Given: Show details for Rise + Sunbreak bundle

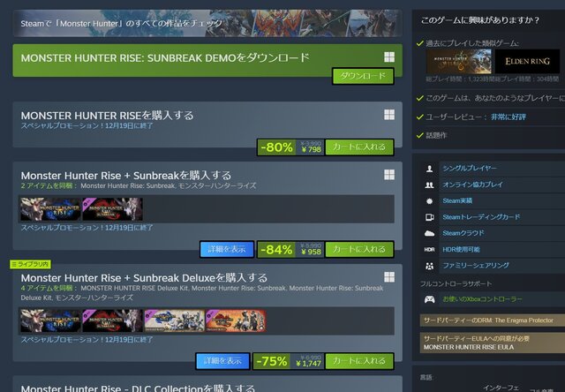Looking at the screenshot, I should point(227,249).
